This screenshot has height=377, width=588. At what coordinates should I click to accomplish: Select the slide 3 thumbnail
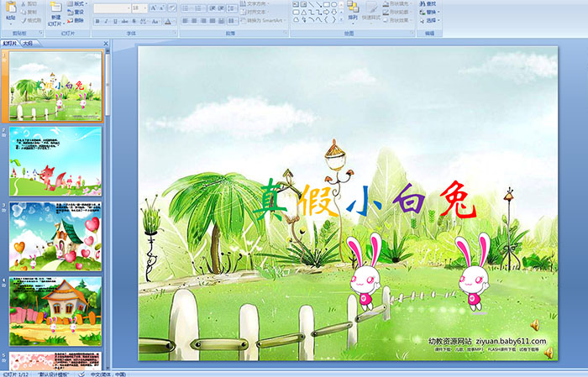(x=55, y=235)
